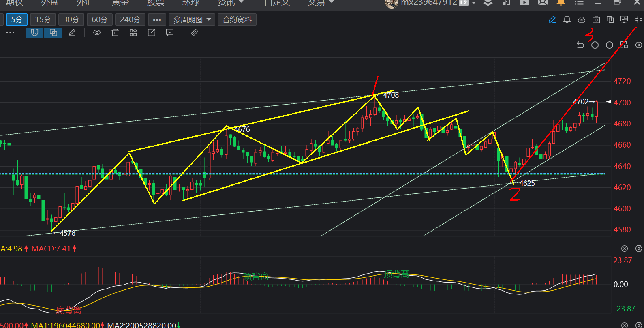Open the 资讯 menu dropdown
The width and height of the screenshot is (644, 328).
(x=230, y=3)
